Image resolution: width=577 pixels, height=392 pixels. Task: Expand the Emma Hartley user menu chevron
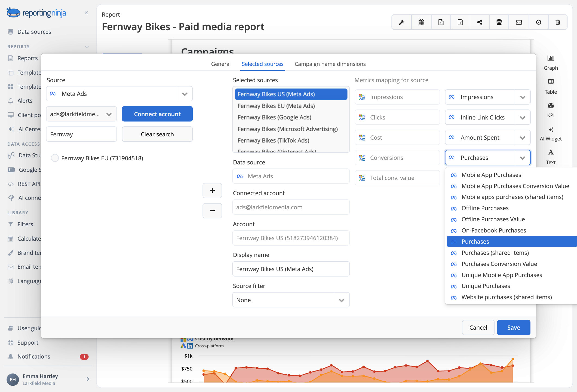click(88, 379)
